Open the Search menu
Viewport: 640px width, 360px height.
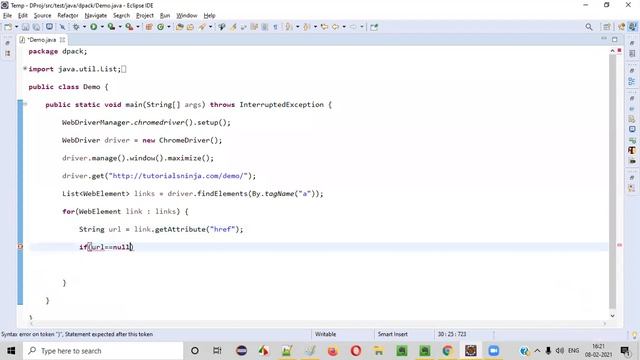coord(121,16)
